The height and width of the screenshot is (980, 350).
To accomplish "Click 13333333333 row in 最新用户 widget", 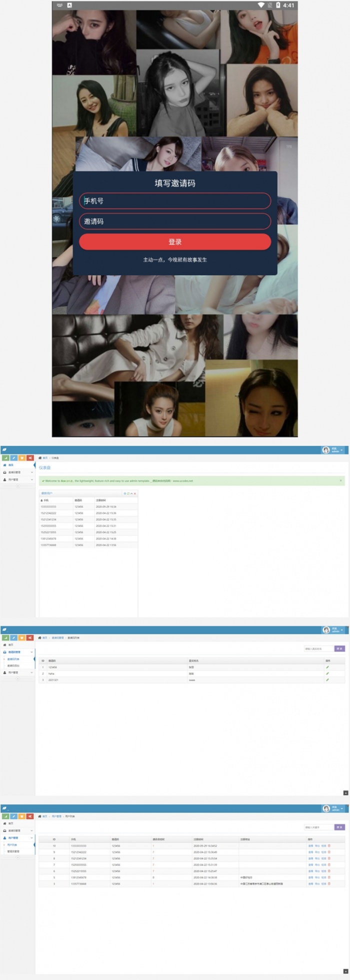I will point(88,506).
